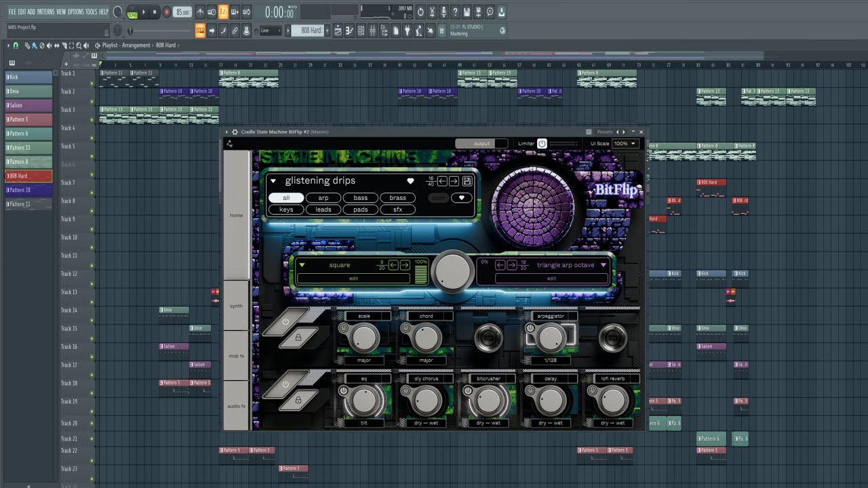Expand the triangle arp octave dropdown
This screenshot has width=868, height=488.
click(604, 265)
